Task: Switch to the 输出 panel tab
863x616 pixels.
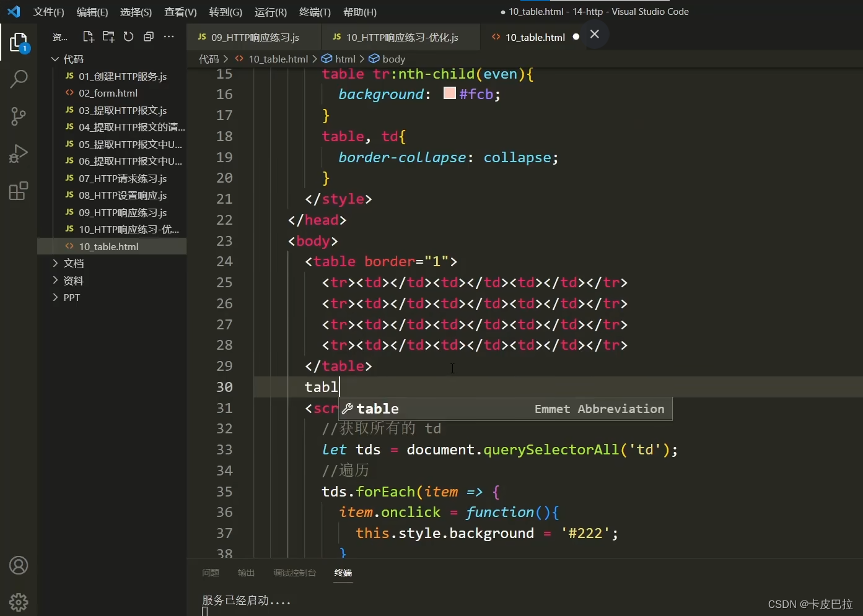Action: tap(246, 573)
